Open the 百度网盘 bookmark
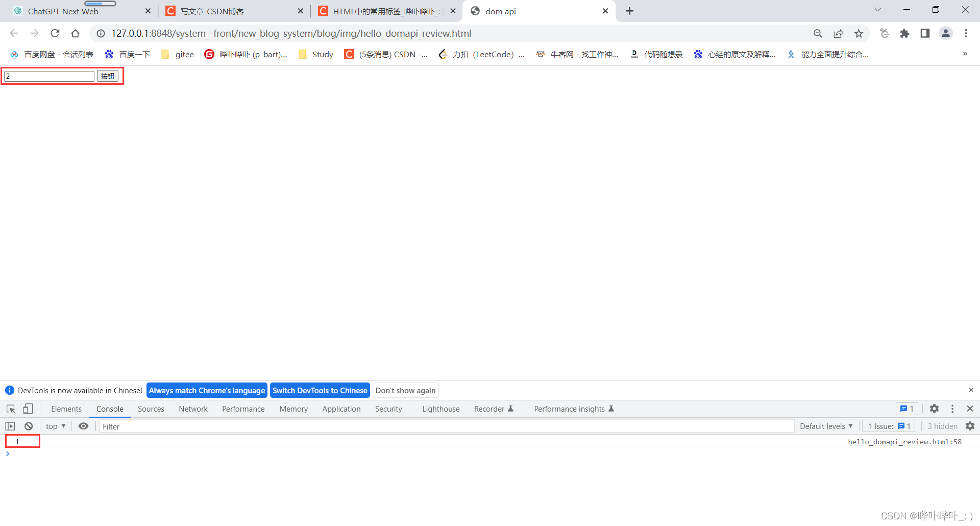This screenshot has width=980, height=526. (52, 54)
